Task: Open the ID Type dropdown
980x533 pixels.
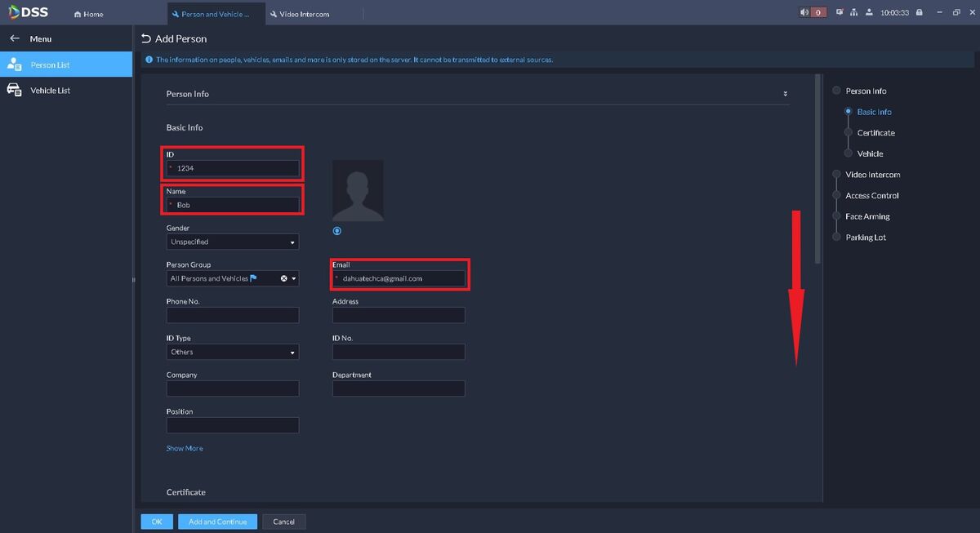Action: (233, 352)
